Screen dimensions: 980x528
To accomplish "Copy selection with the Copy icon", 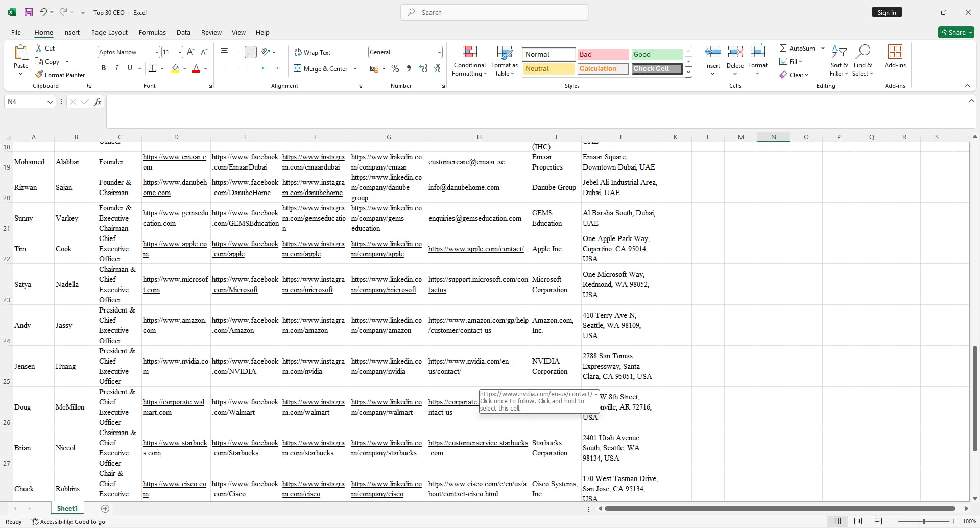I will pyautogui.click(x=39, y=61).
